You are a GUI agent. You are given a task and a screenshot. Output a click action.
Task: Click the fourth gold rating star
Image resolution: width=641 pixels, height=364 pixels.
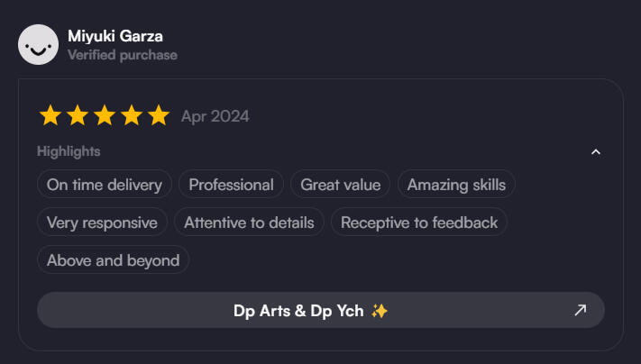(132, 115)
